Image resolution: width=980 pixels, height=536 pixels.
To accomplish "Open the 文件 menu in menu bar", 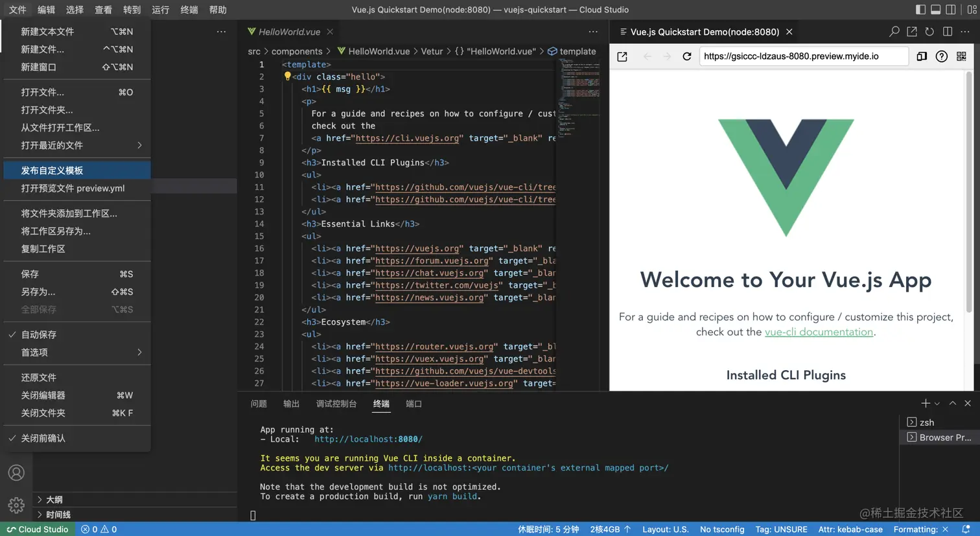I will point(17,10).
